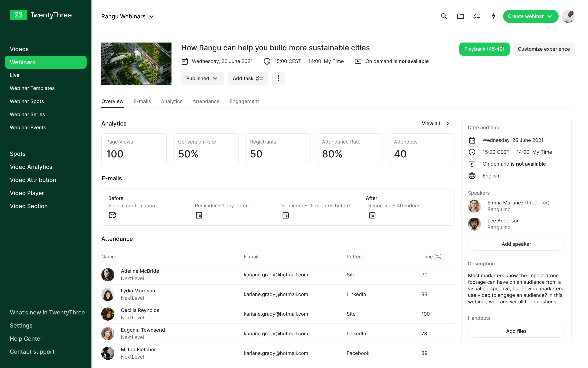Click the calendar icon in the Date and time panel

pos(472,140)
